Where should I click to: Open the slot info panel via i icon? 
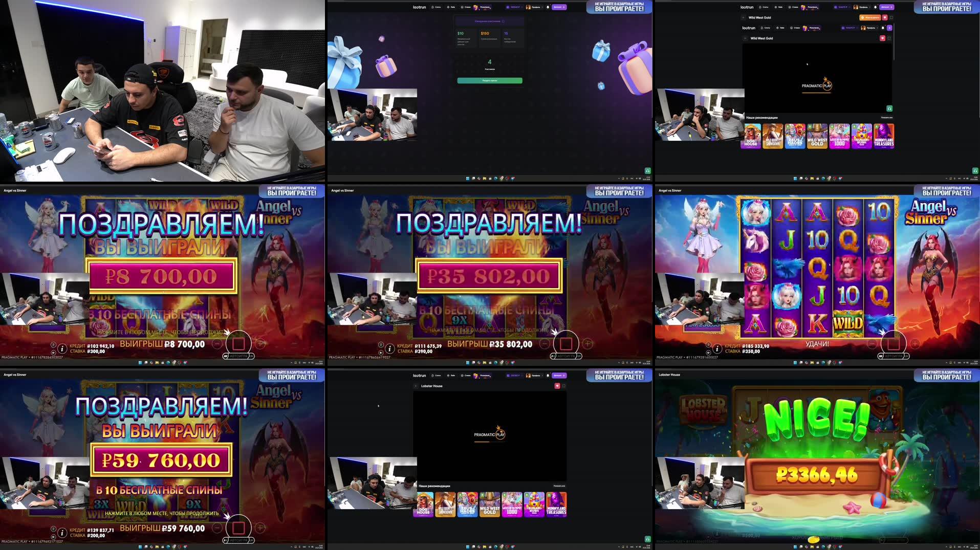(x=62, y=349)
